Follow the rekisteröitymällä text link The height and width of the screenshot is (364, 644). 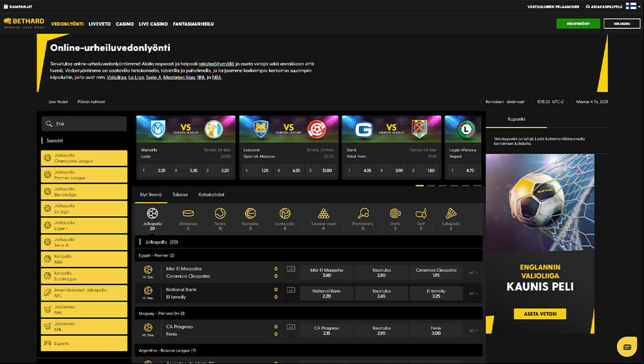click(216, 64)
